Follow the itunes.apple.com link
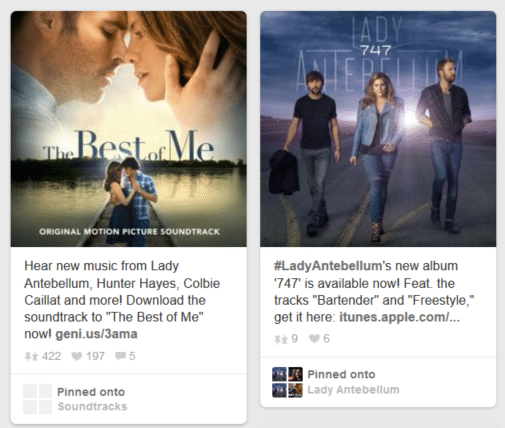This screenshot has width=505, height=428. tap(400, 317)
